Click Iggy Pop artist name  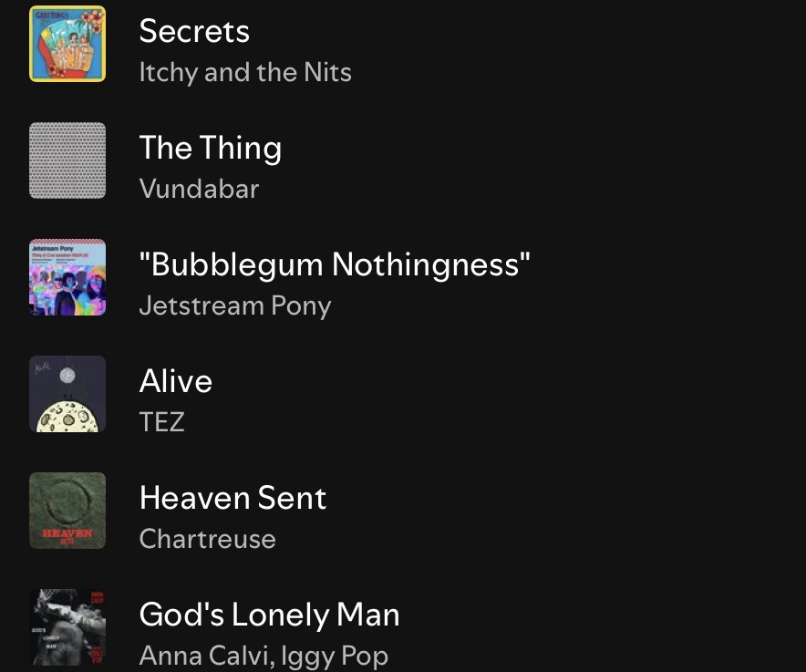click(x=335, y=656)
